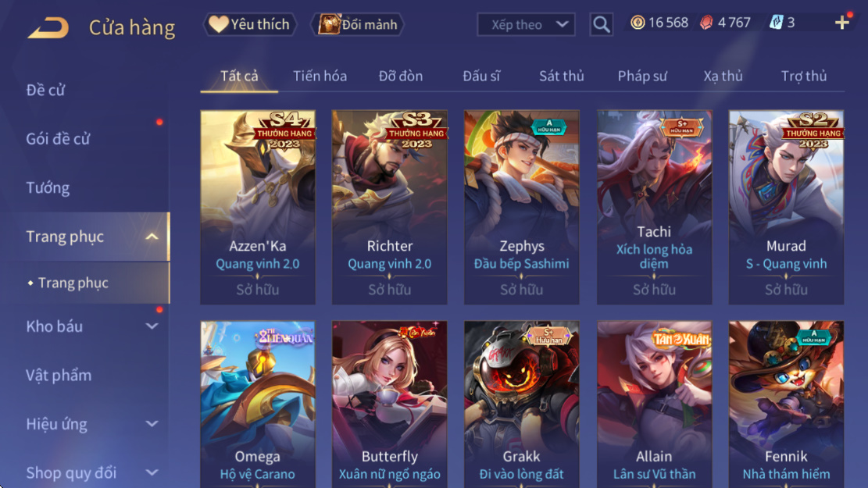868x488 pixels.
Task: Open the search magnifier icon
Action: 601,24
